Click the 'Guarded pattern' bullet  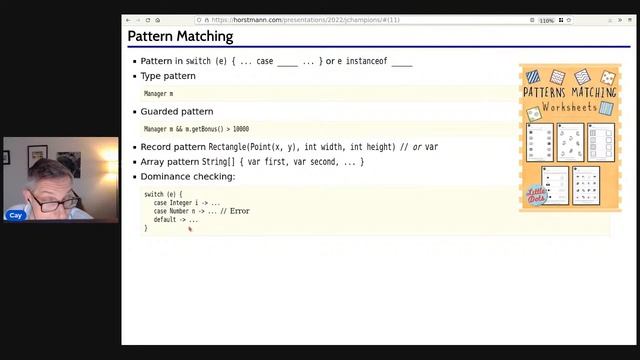click(x=177, y=111)
